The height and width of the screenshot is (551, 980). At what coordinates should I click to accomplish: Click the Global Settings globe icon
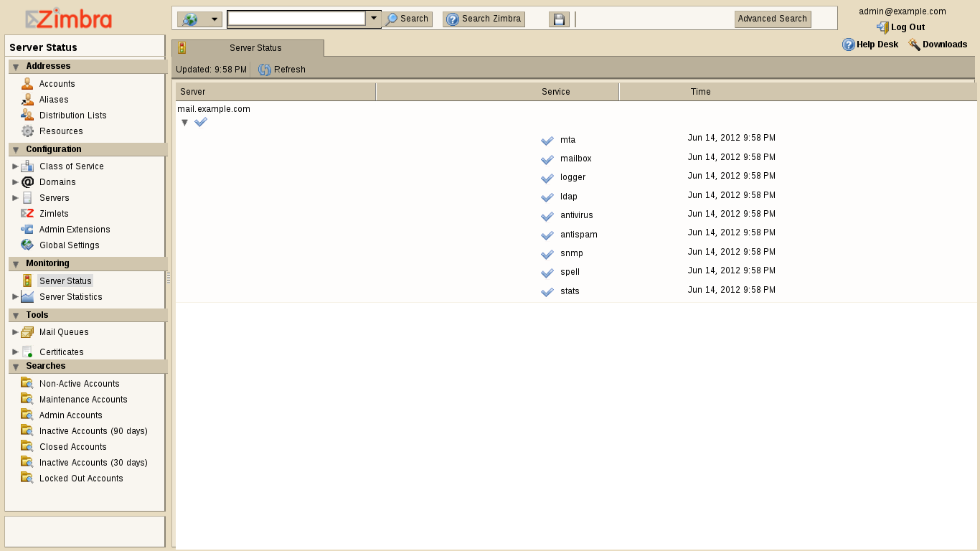27,245
